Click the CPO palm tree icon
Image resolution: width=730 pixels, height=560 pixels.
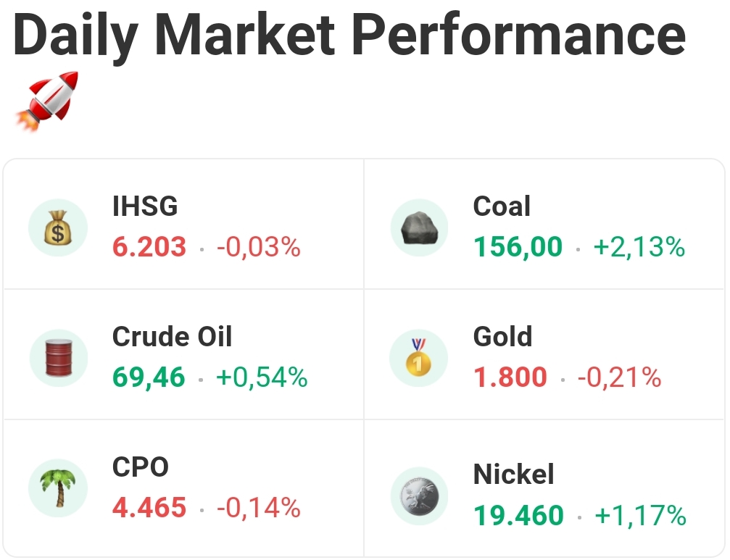(x=58, y=488)
